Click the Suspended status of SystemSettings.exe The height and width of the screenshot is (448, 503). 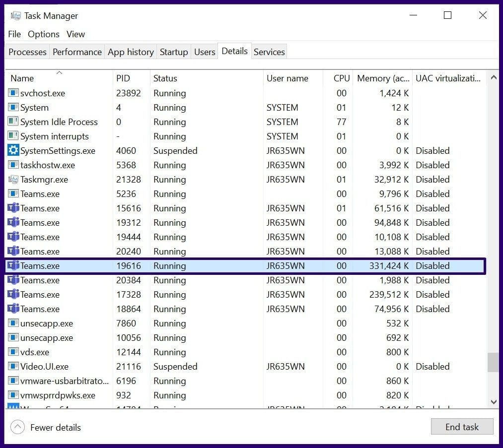[x=175, y=151]
